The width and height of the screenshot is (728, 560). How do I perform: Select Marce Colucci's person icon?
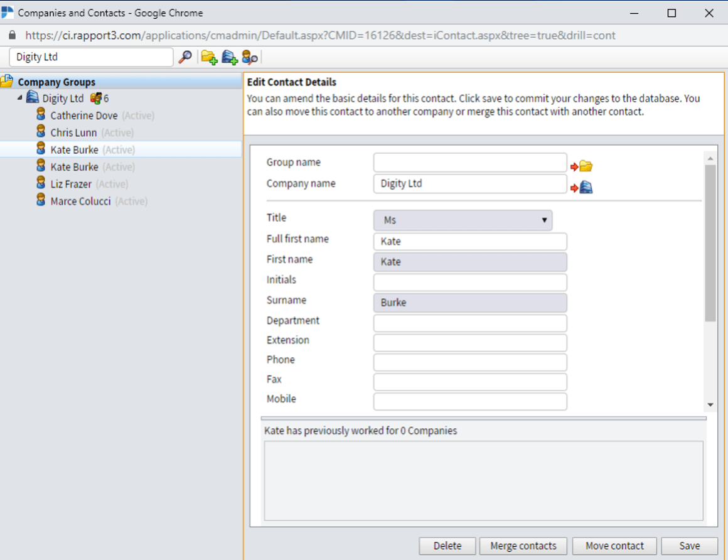[41, 200]
